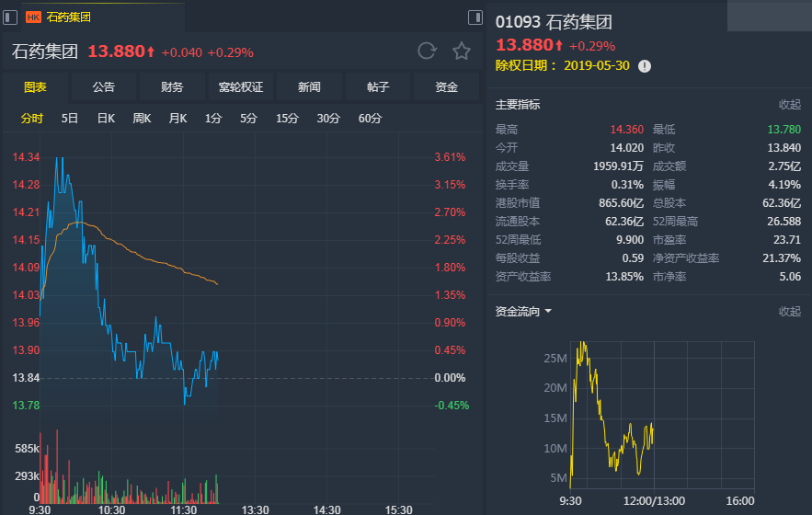Collapse the 资金流向 section via 收起
Image resolution: width=812 pixels, height=515 pixels.
[790, 312]
